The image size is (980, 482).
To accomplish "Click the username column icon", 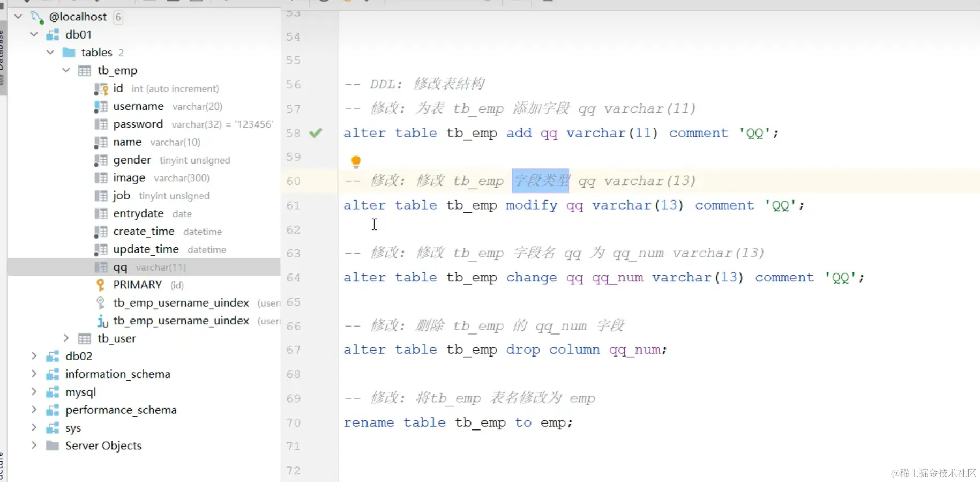I will click(101, 106).
